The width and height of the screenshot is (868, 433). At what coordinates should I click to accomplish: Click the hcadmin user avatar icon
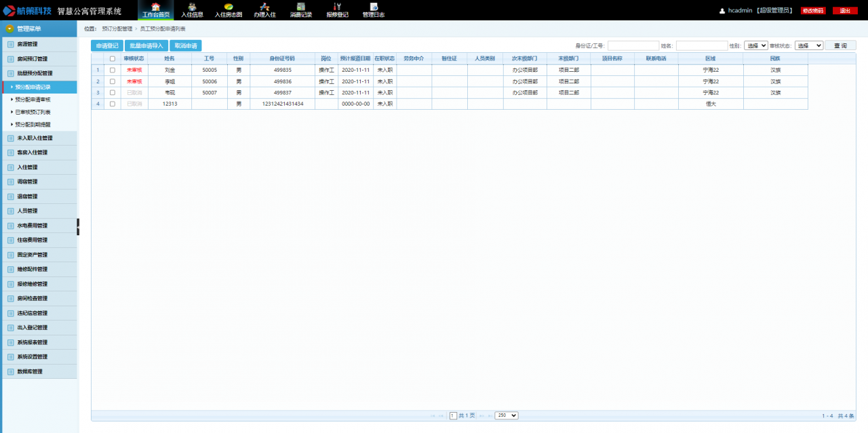coord(722,11)
